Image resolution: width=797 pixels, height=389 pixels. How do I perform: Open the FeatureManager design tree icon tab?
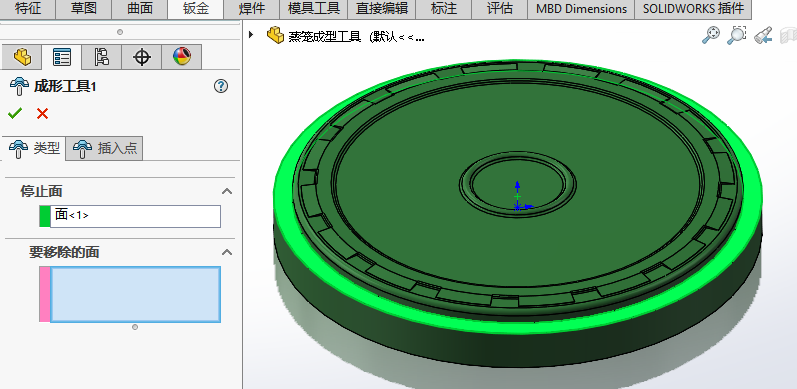21,57
